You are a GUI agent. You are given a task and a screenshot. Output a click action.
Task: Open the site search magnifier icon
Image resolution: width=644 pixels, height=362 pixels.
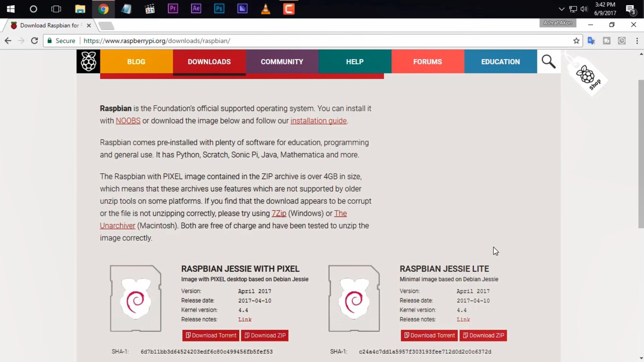[548, 61]
